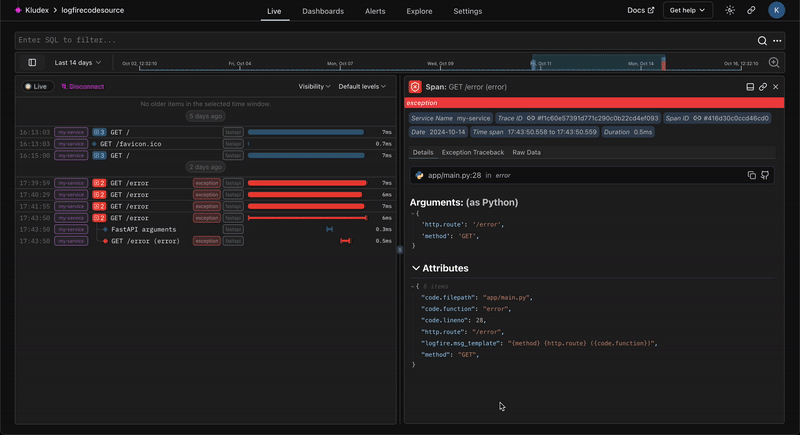Open the Get help menu button

[x=689, y=10]
